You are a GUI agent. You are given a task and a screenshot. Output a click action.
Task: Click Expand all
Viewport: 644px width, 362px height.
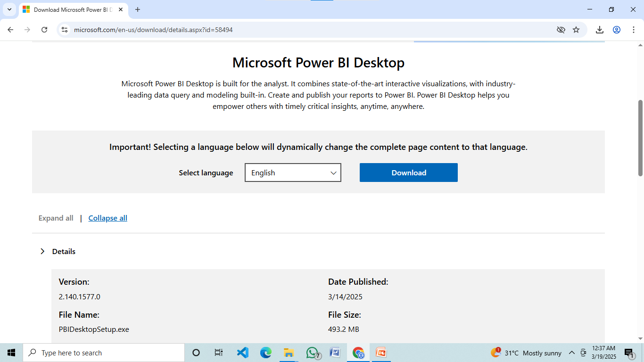click(56, 218)
